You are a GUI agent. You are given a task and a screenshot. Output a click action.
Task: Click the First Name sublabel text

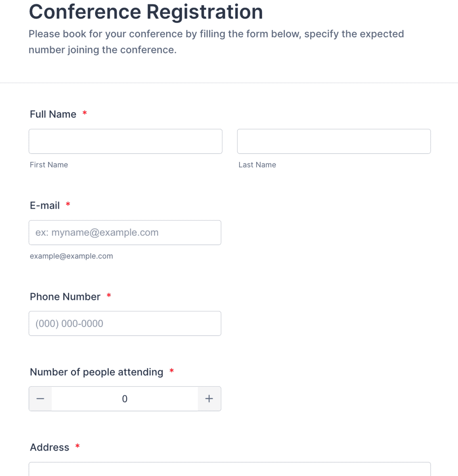pos(49,165)
